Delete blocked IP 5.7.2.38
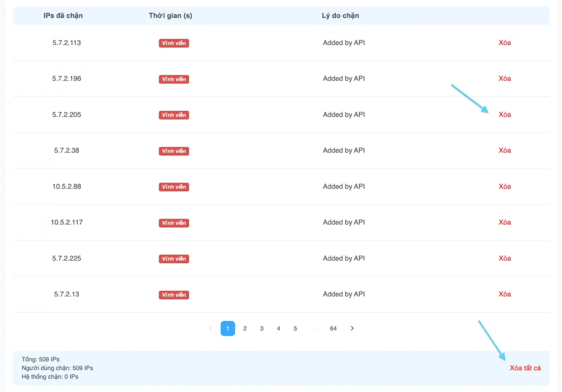 [504, 150]
